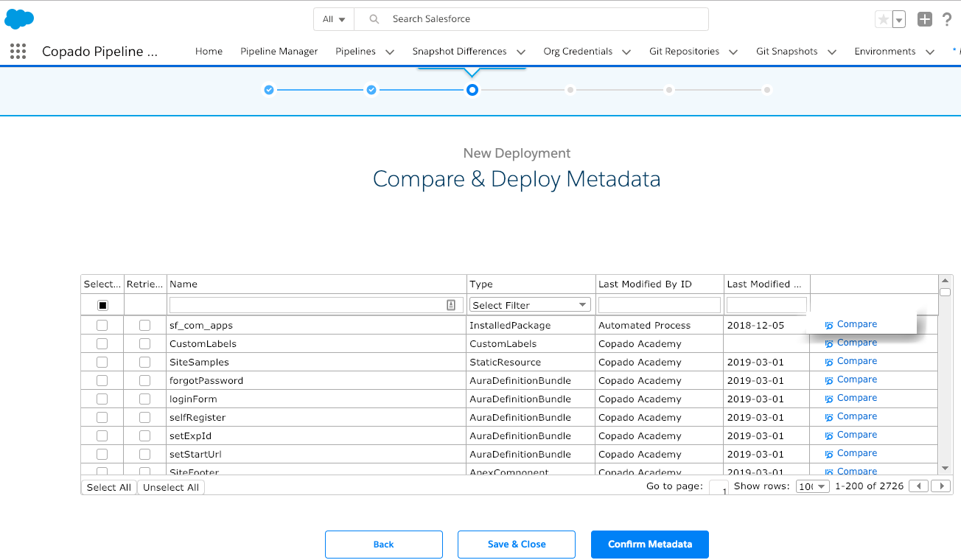This screenshot has height=560, width=961.
Task: Click the first completed wizard step
Action: pos(269,90)
